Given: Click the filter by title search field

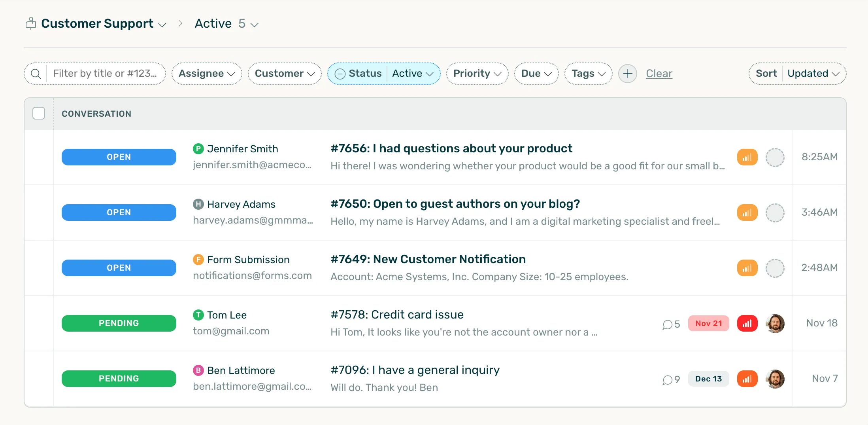Looking at the screenshot, I should pyautogui.click(x=105, y=74).
